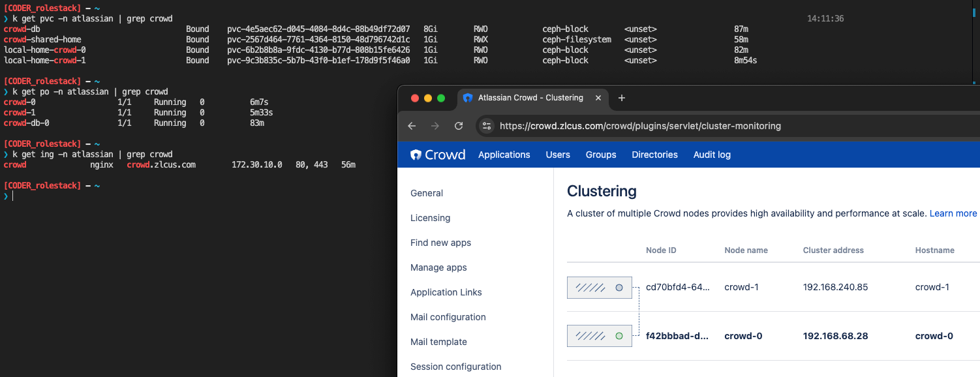This screenshot has height=377, width=980.
Task: Close the Atlassian Crowd tab
Action: [x=598, y=98]
